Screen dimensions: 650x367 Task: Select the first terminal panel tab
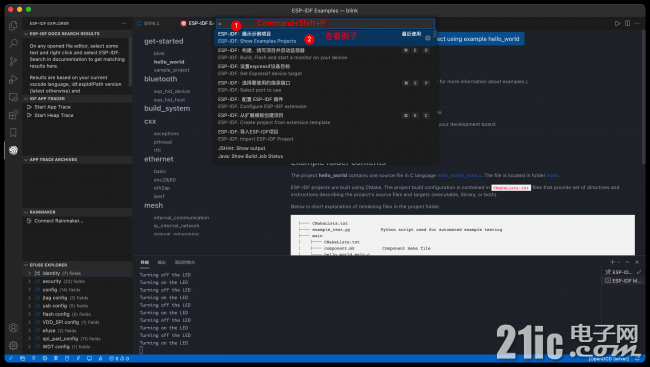pos(144,262)
